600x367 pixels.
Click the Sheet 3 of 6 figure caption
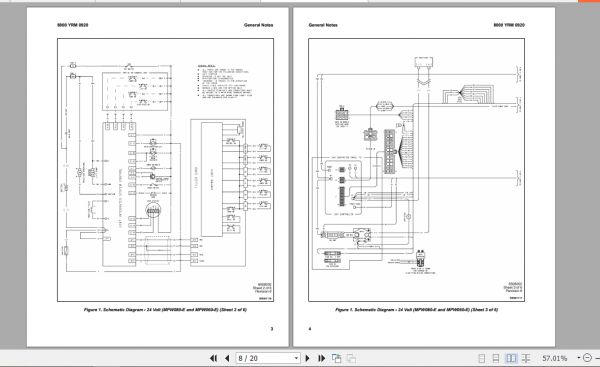click(x=416, y=310)
